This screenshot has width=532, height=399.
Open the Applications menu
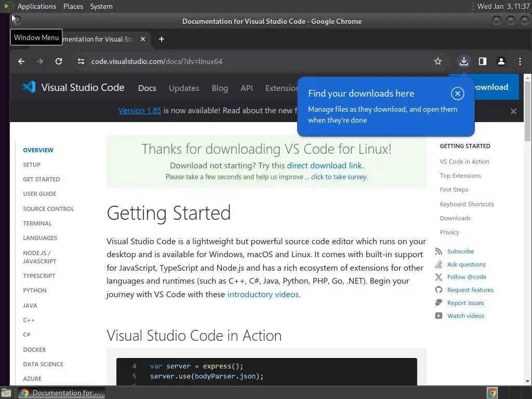(37, 6)
